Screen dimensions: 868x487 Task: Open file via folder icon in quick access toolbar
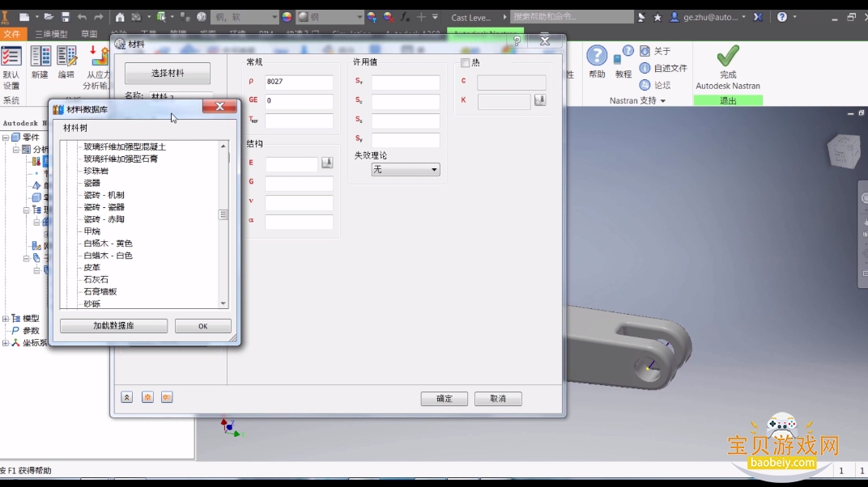[x=49, y=17]
